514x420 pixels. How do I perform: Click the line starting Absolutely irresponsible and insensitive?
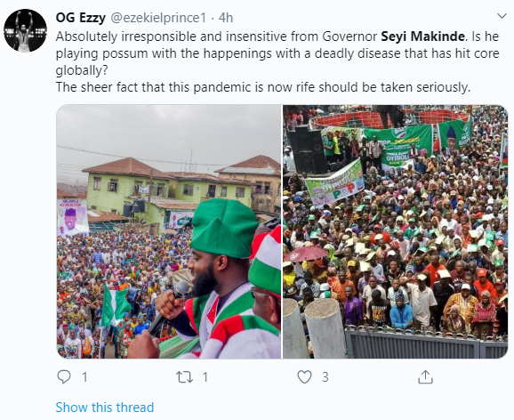point(277,36)
